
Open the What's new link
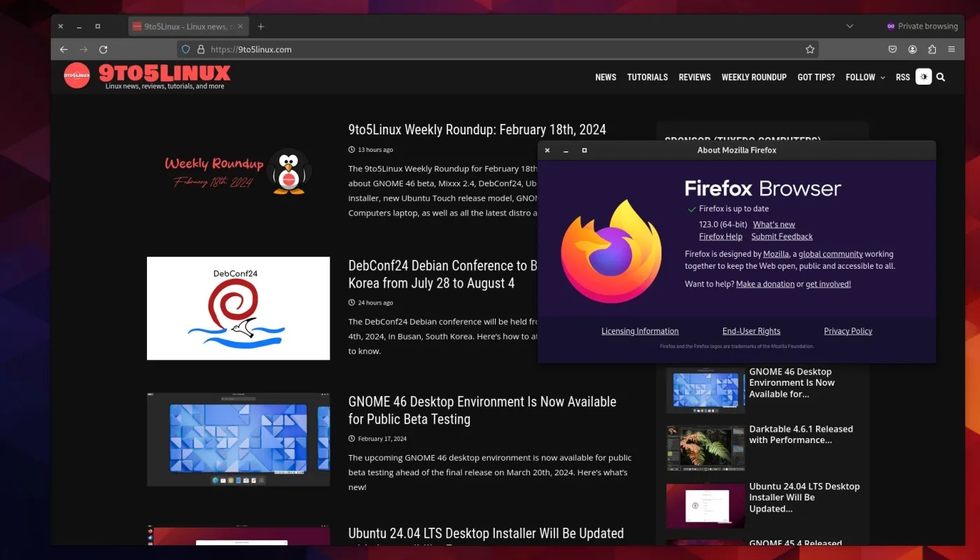773,224
